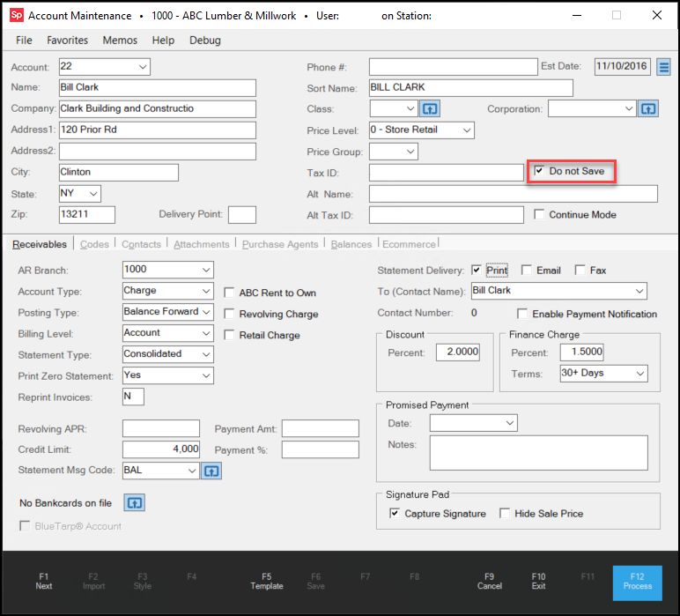Expand the Price Group dropdown

pyautogui.click(x=410, y=152)
